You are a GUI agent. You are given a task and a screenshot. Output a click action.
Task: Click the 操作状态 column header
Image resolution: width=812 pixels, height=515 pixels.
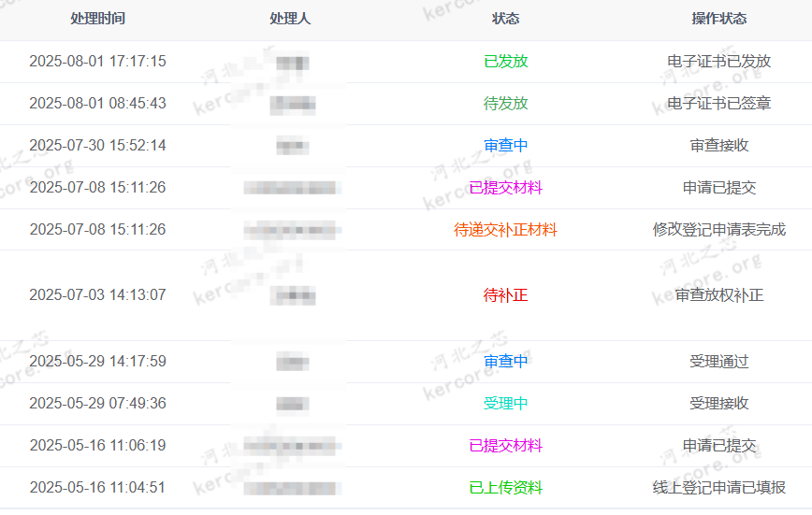click(x=718, y=19)
